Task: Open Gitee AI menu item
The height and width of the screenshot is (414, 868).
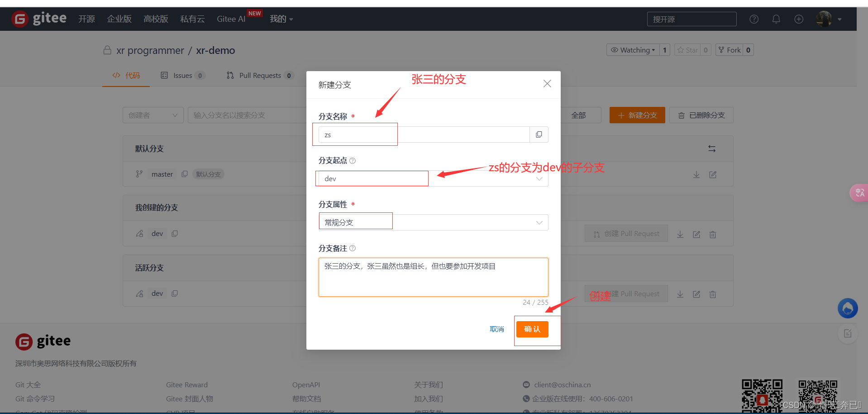Action: 231,19
